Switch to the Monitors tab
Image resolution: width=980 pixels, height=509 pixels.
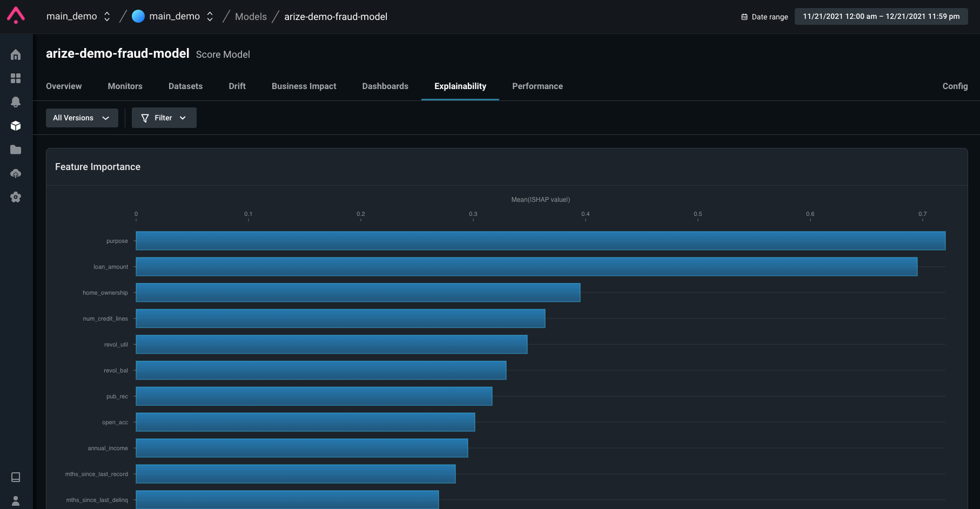point(125,86)
